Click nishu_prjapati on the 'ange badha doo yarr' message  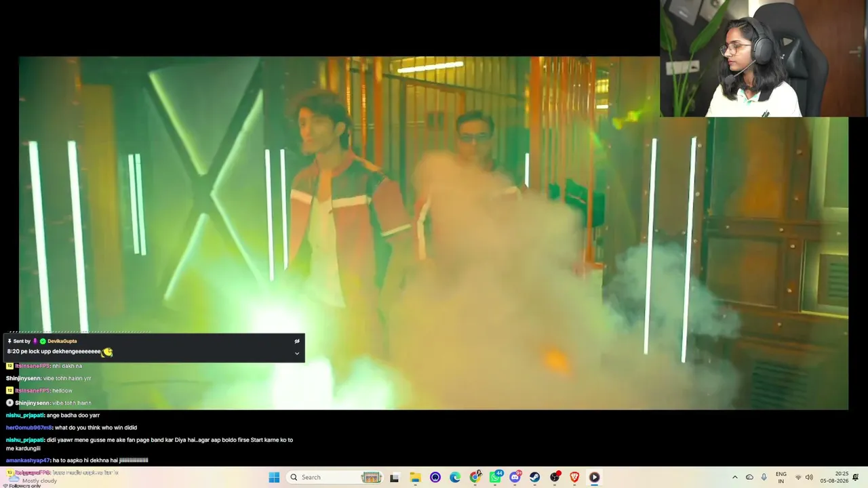[24, 415]
